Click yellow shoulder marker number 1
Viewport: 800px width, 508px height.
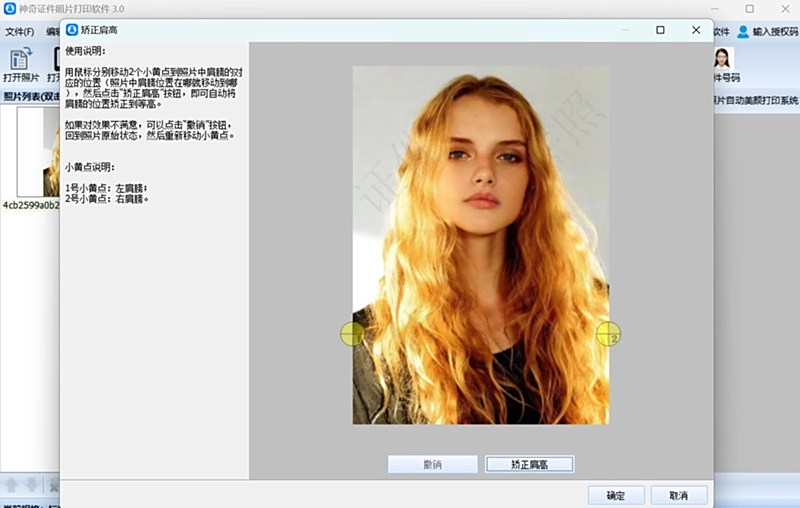coord(353,334)
